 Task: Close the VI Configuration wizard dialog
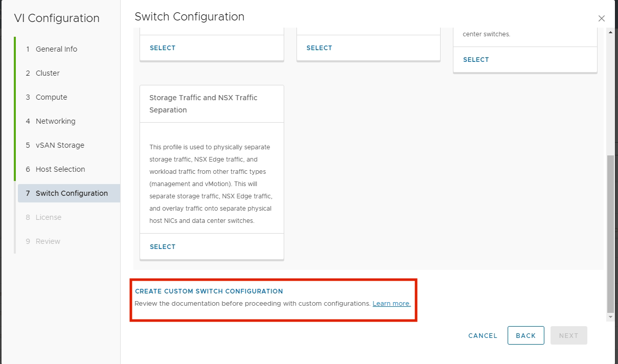coord(601,18)
